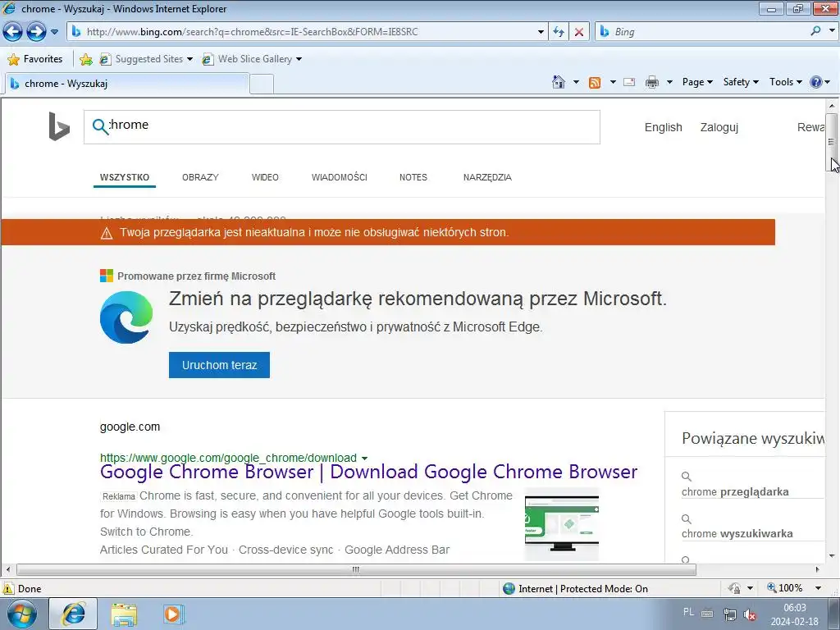Click the status bar privacy/security icon
Screen dimensions: 840x630
click(734, 588)
